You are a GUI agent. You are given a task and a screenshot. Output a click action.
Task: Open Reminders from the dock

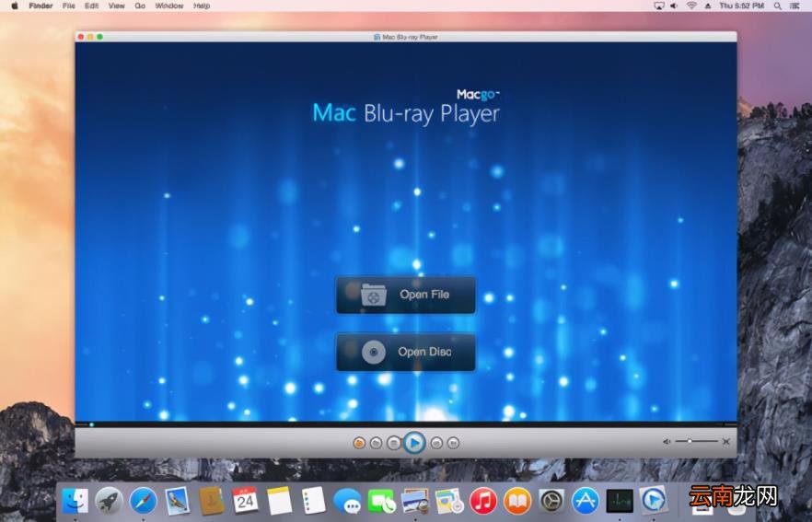click(313, 501)
